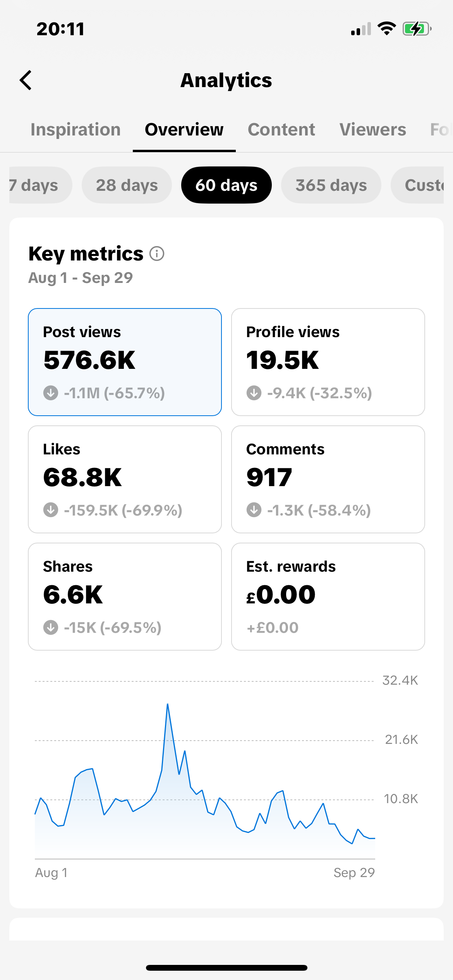Viewport: 453px width, 980px height.
Task: Open the Key metrics info icon
Action: point(157,254)
